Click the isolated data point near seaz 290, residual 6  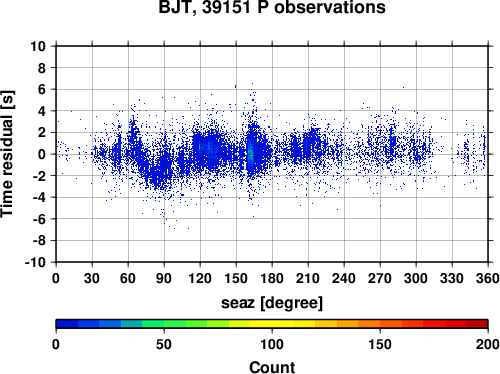[x=403, y=88]
